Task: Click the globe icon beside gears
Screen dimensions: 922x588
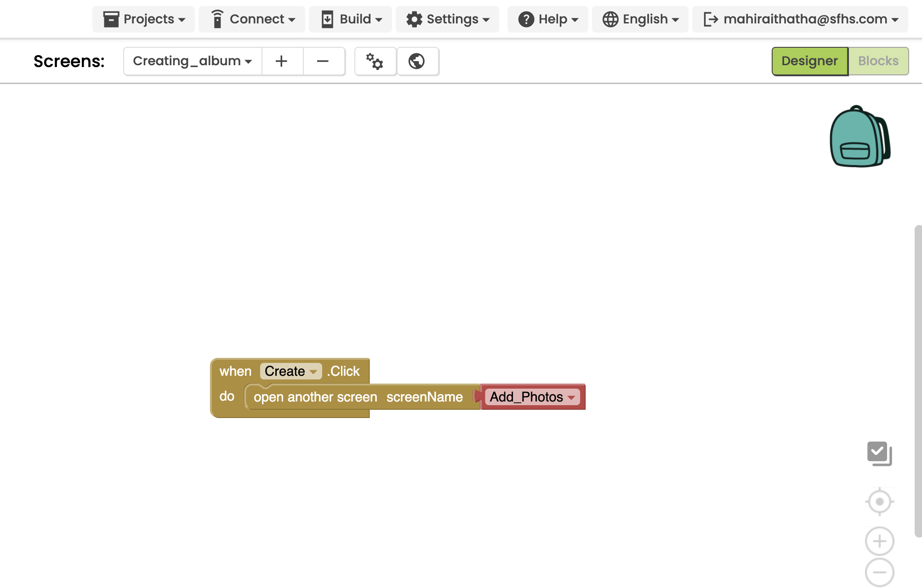Action: click(x=416, y=61)
